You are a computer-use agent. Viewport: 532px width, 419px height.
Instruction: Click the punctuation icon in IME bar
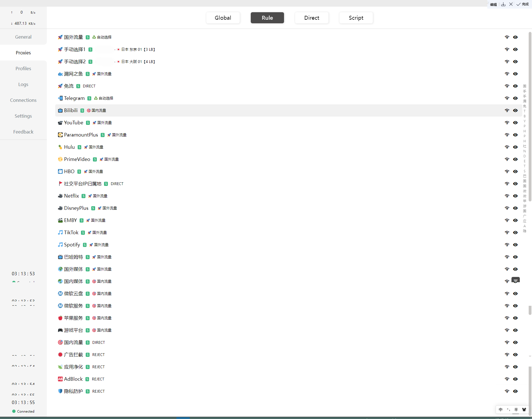pos(508,410)
